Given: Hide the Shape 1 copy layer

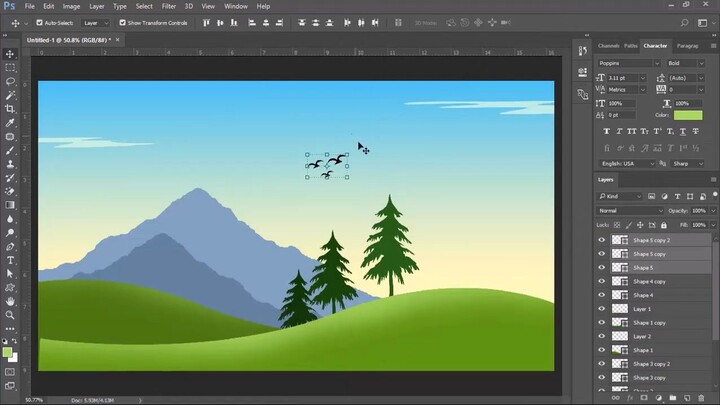Looking at the screenshot, I should [602, 322].
